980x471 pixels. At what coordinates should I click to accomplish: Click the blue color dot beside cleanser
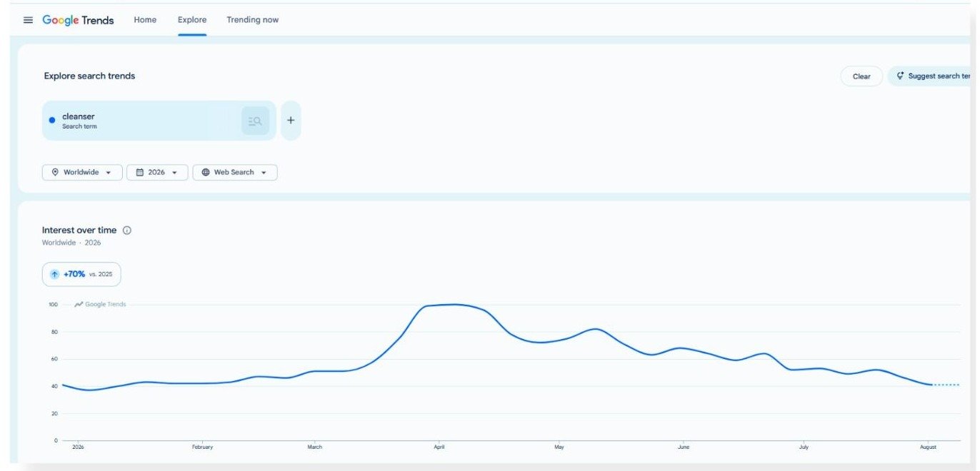(52, 121)
